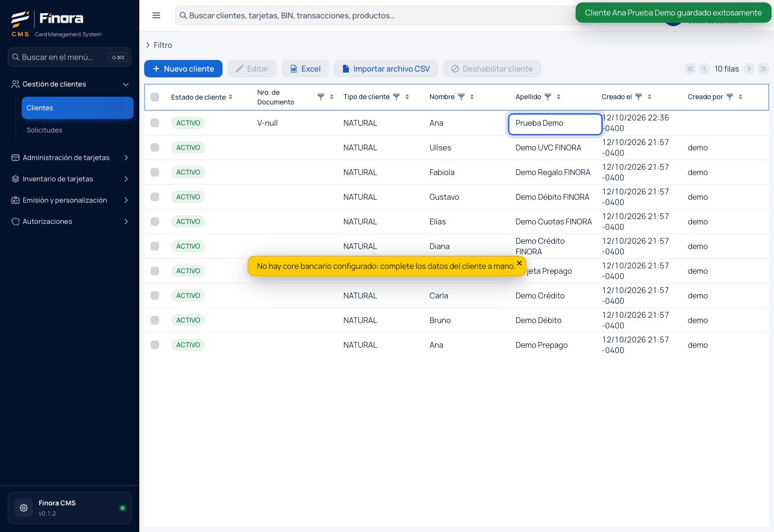Dismiss the yellow core bancario warning
Viewport: 774px width, 532px height.
[x=519, y=263]
